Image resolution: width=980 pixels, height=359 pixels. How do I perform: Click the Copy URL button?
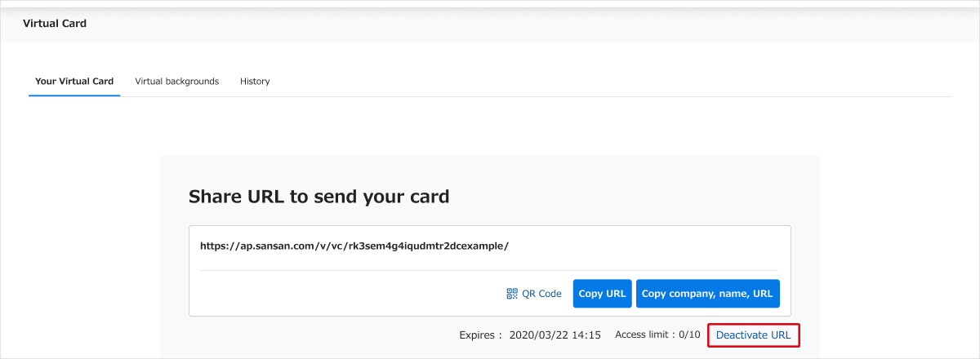pos(603,294)
